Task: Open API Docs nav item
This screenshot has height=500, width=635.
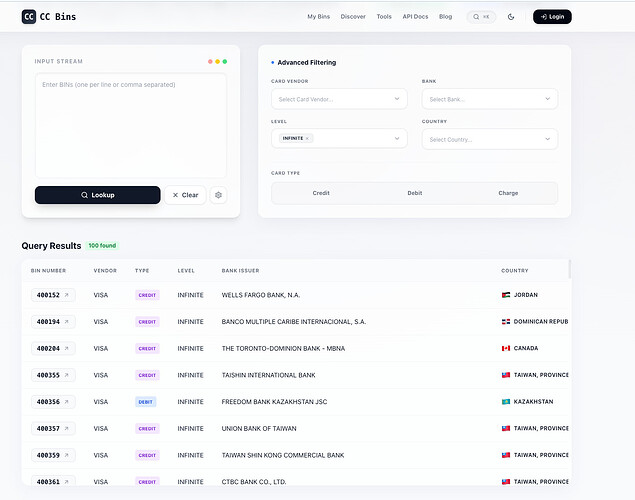Action: coord(415,17)
